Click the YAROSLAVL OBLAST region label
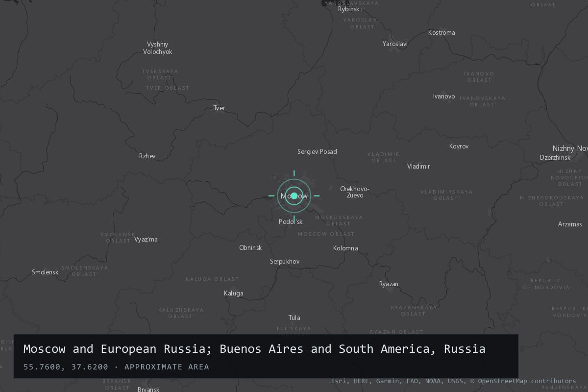Image resolution: width=588 pixels, height=392 pixels. pyautogui.click(x=362, y=23)
